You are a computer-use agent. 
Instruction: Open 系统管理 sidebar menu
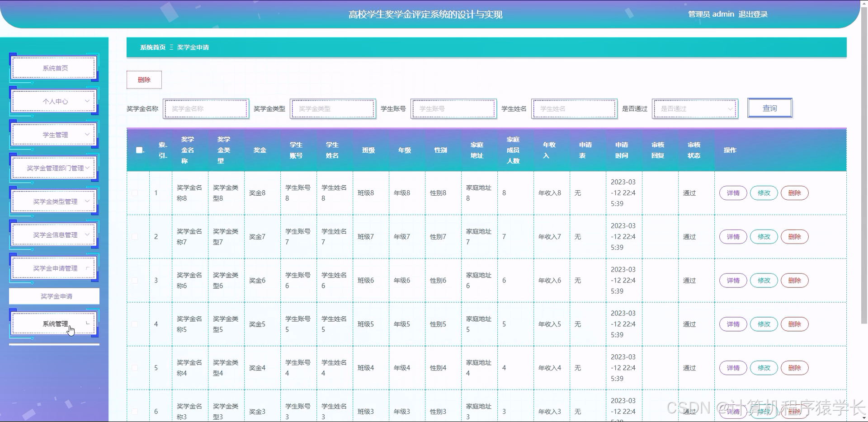[x=54, y=324]
